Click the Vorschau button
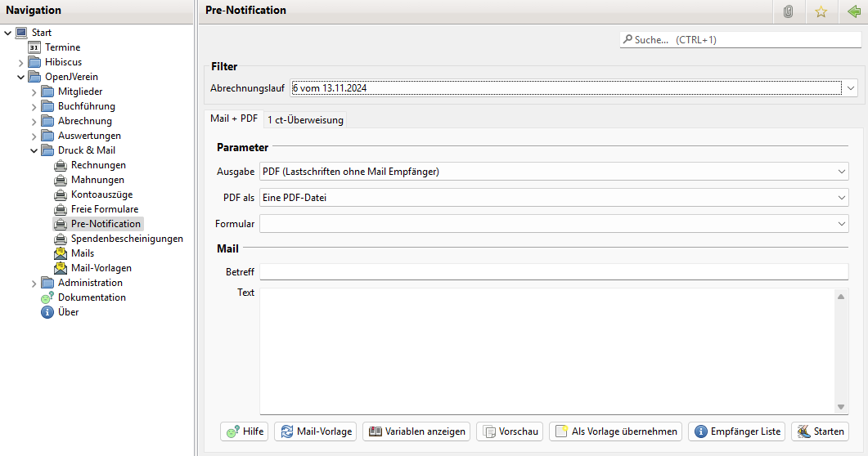 (x=510, y=431)
